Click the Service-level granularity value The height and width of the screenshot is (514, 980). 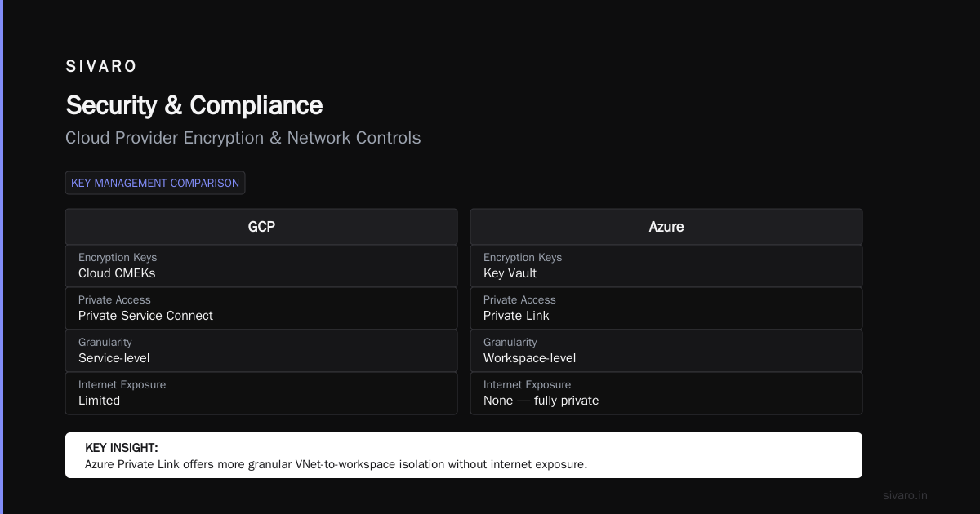coord(114,358)
